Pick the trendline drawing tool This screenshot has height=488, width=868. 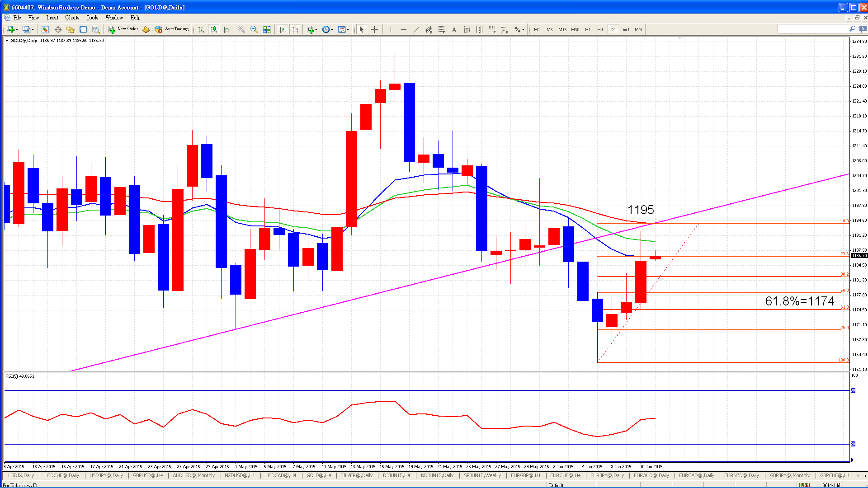(x=416, y=29)
